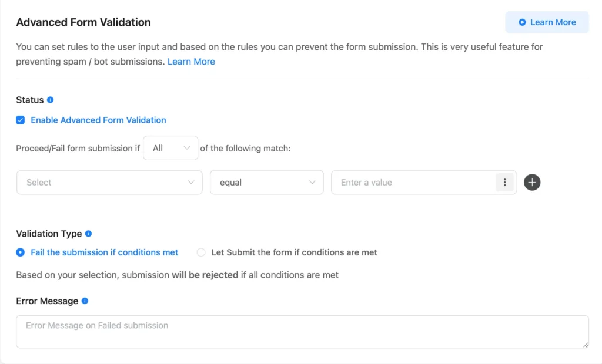Screen dimensions: 602x364
Task: Click the plus icon to add a rule
Action: click(532, 182)
